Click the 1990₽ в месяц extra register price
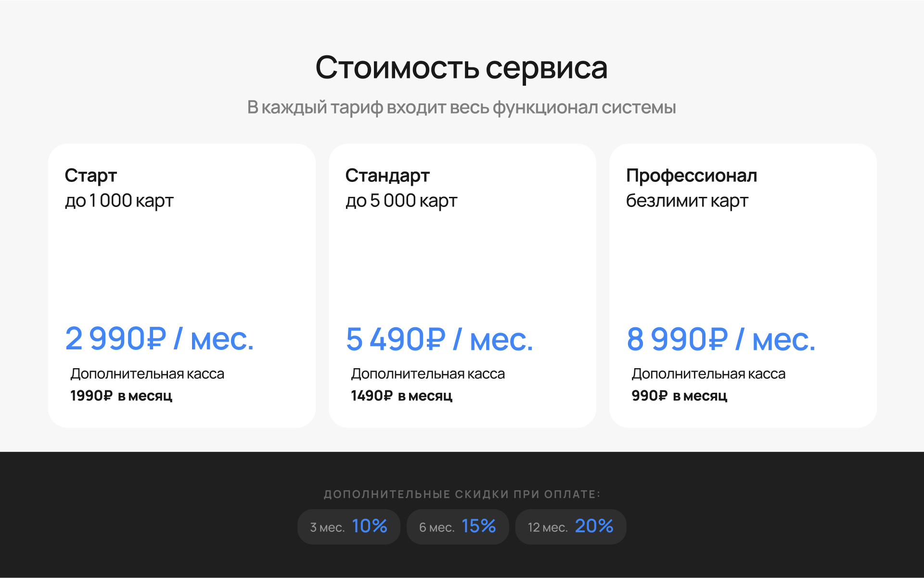The height and width of the screenshot is (578, 924). point(121,396)
